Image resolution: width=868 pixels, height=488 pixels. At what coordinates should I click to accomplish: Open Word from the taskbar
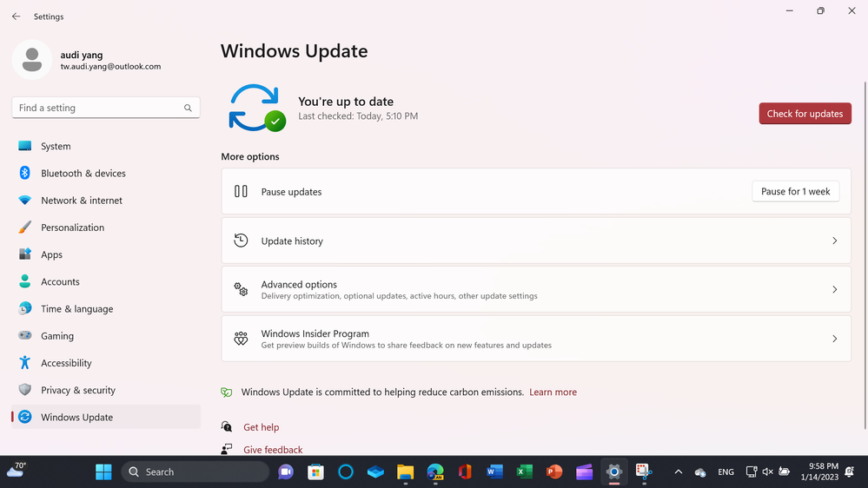pos(494,472)
